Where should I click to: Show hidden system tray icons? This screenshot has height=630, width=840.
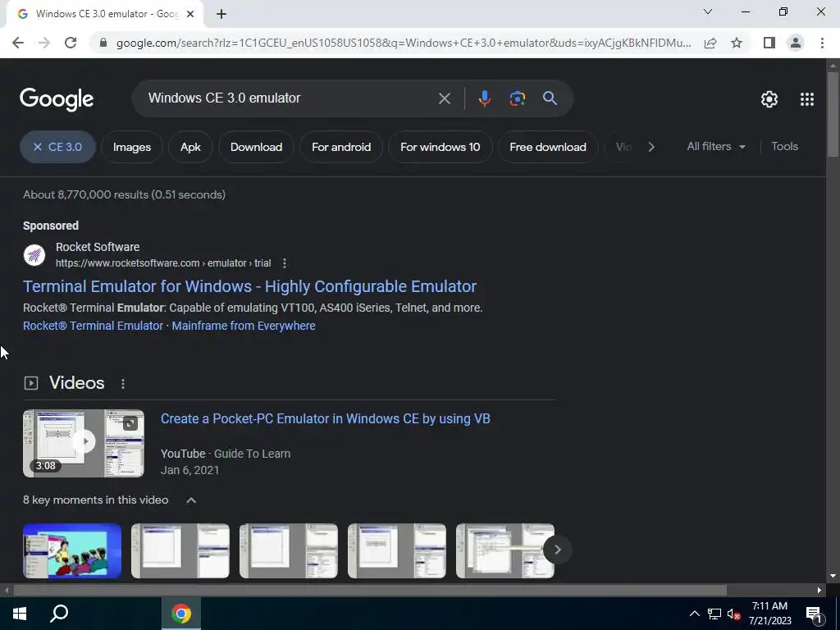pos(694,614)
